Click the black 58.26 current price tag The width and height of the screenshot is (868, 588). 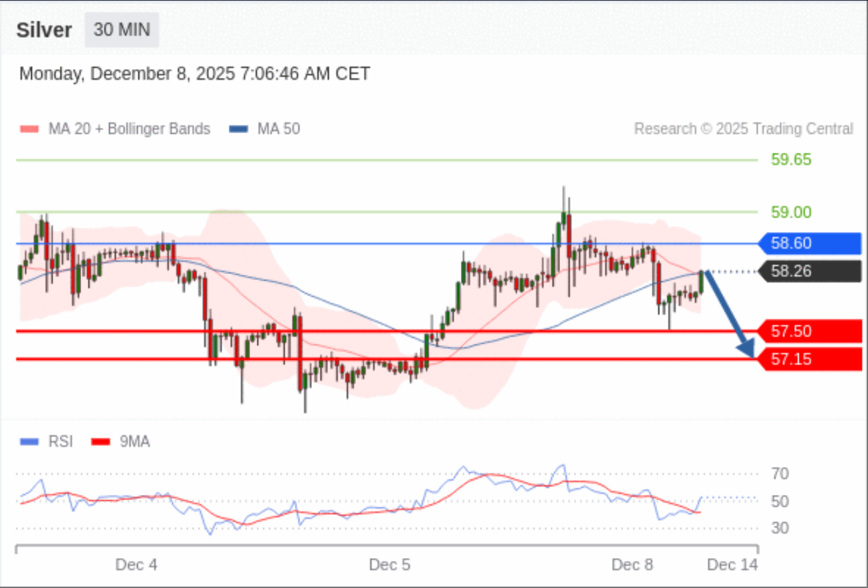point(809,271)
